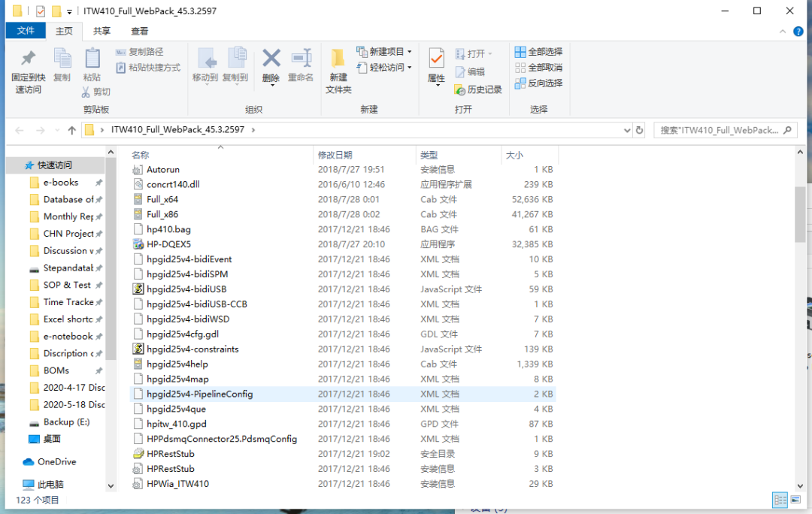812x514 pixels.
Task: Select the HPWia_ITW410 file
Action: click(x=342, y=483)
